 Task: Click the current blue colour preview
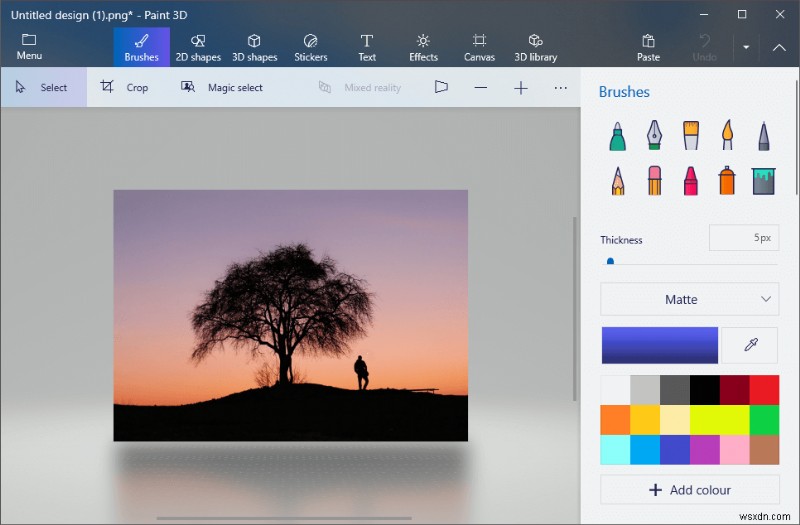coord(659,345)
